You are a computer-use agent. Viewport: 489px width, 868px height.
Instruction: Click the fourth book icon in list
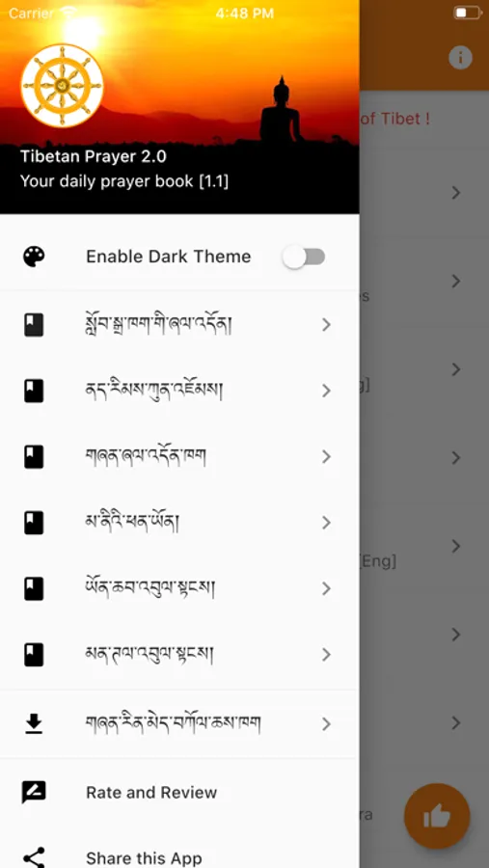[34, 523]
